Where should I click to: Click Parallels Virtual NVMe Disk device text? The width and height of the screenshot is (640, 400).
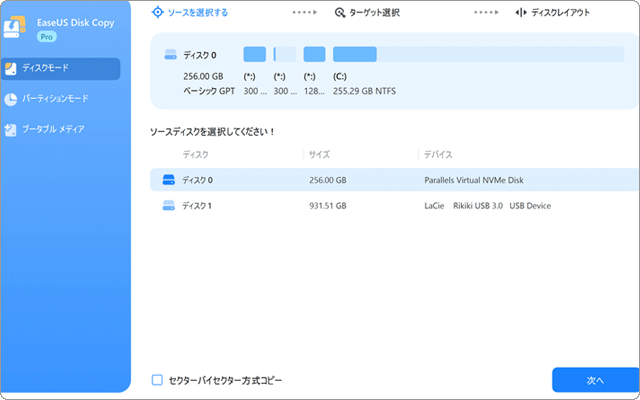tap(474, 180)
